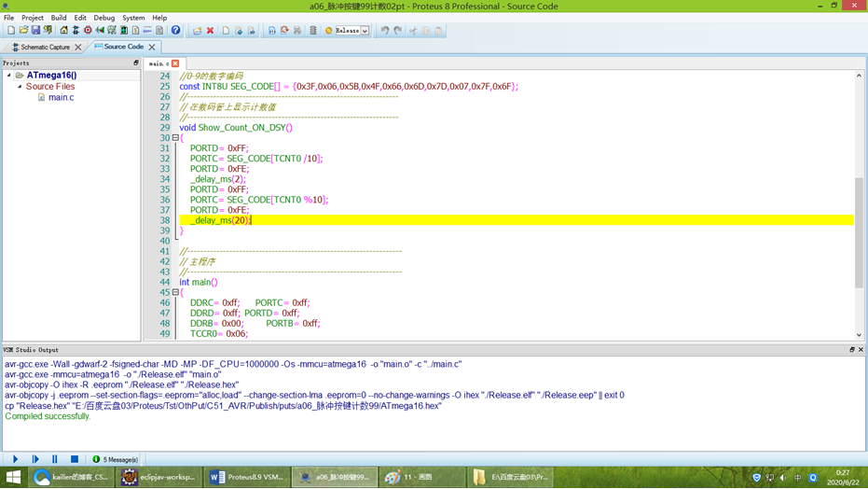Open the 5 Message(s) log

point(116,459)
